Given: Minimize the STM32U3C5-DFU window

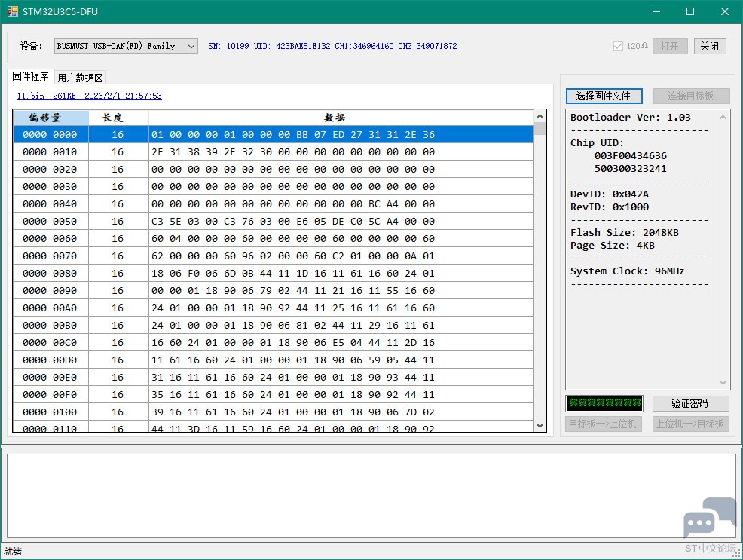Looking at the screenshot, I should pos(656,11).
